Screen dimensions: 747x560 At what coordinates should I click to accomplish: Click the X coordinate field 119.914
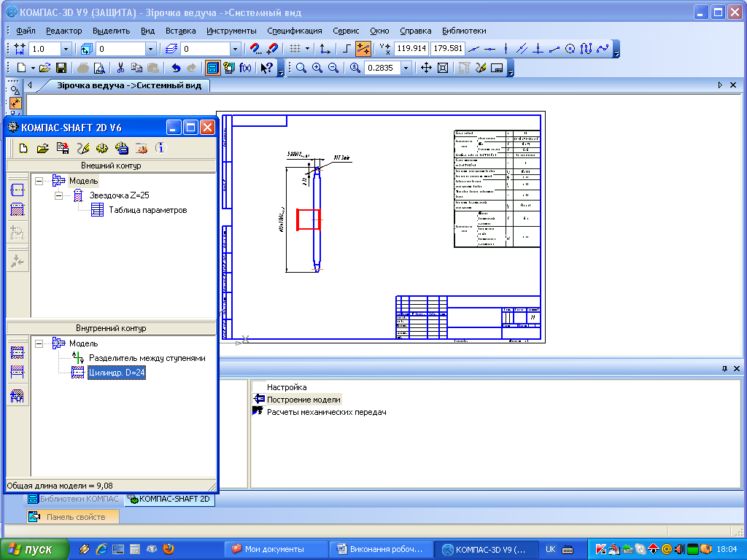[x=411, y=49]
